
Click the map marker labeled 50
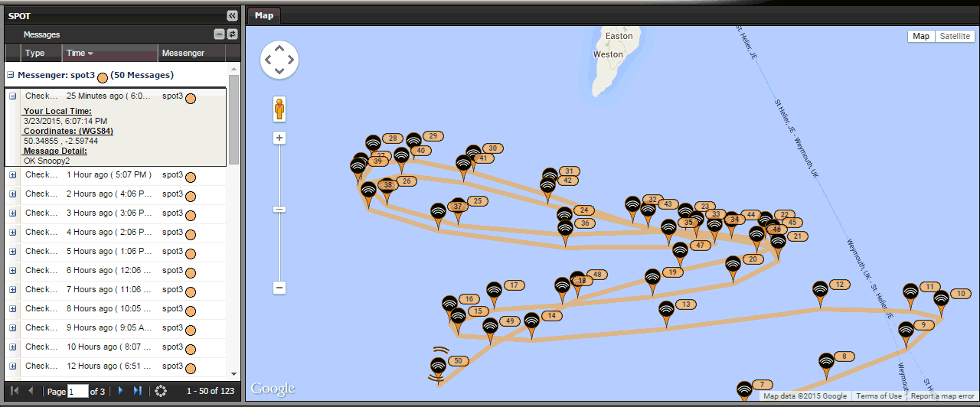[438, 366]
